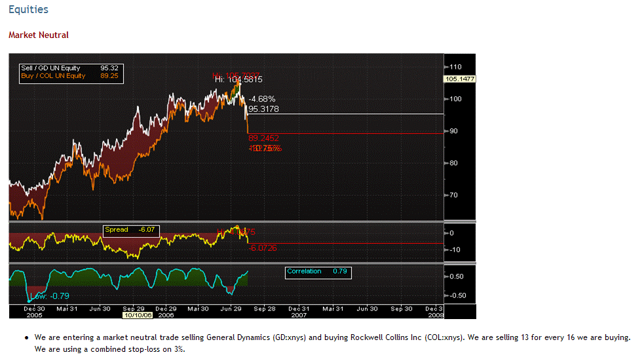Click the Equities heading
The height and width of the screenshot is (361, 644).
coord(28,9)
